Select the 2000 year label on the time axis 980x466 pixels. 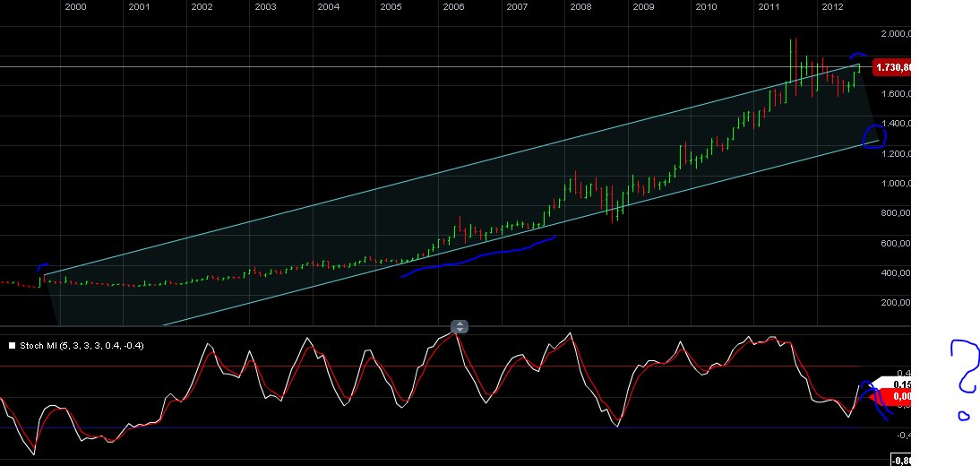pos(76,7)
